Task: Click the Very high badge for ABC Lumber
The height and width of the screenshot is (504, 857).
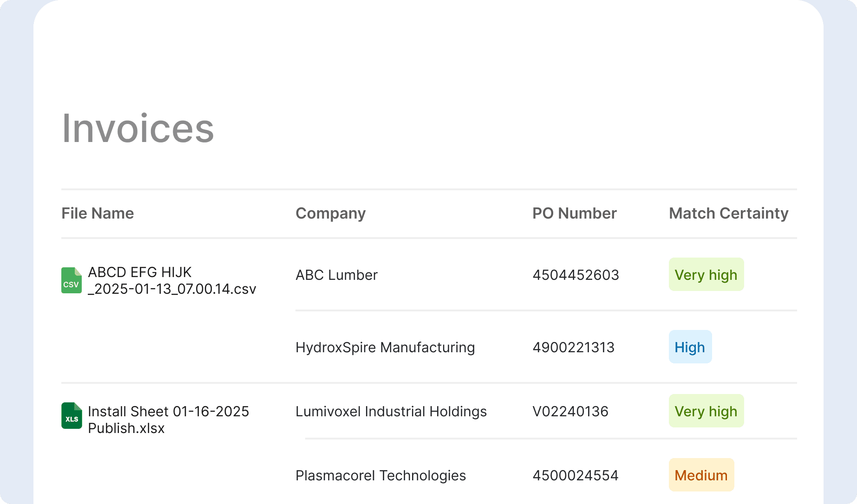Action: point(706,275)
